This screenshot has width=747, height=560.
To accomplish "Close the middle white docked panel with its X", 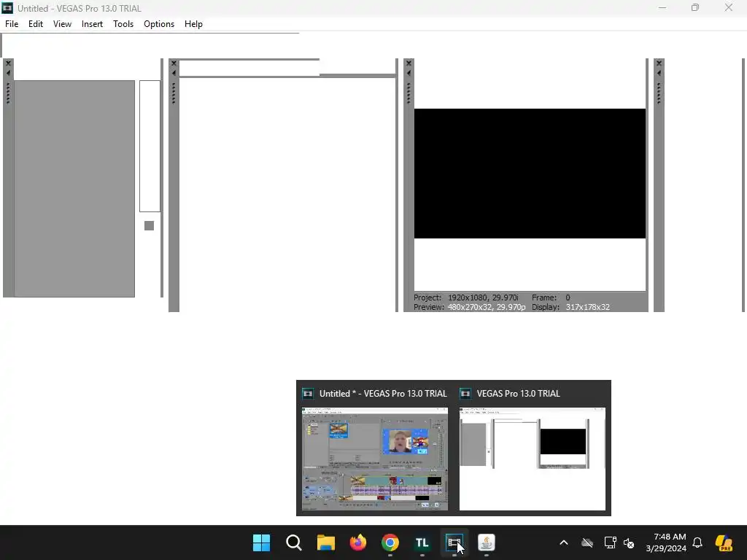I will [174, 63].
